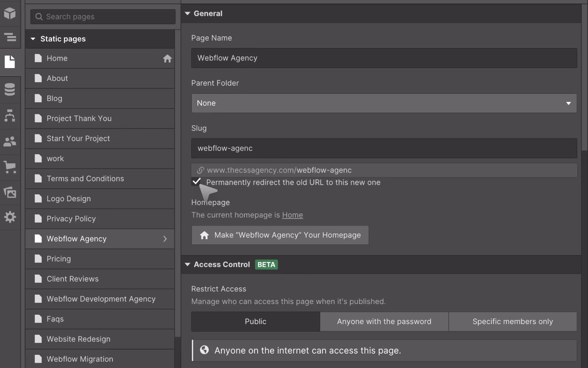Click the Search pages field
This screenshot has height=368, width=588.
103,17
